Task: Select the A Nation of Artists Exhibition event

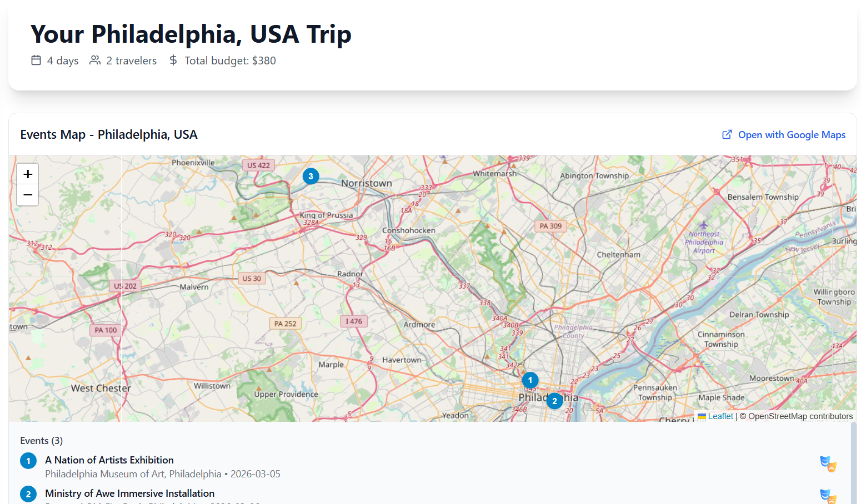Action: click(x=109, y=460)
